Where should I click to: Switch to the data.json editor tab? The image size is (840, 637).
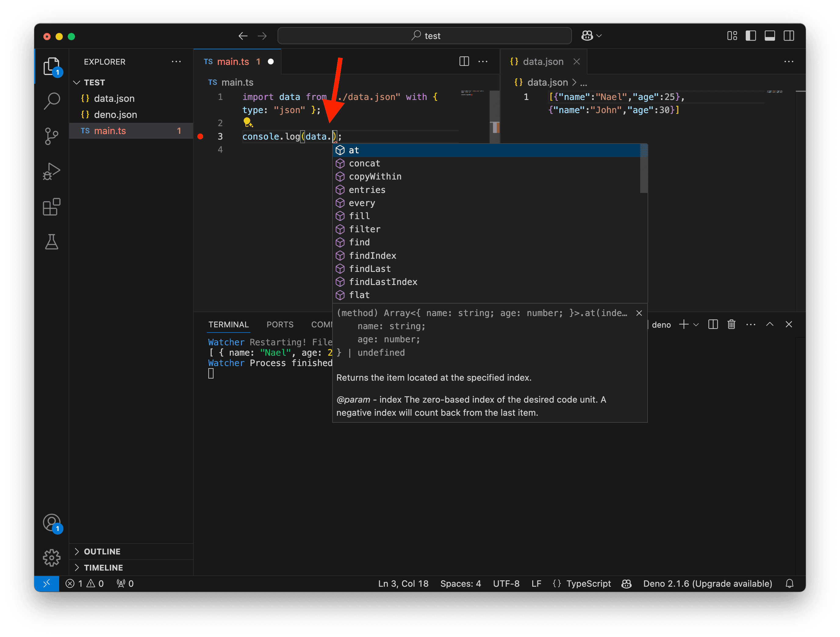[543, 62]
